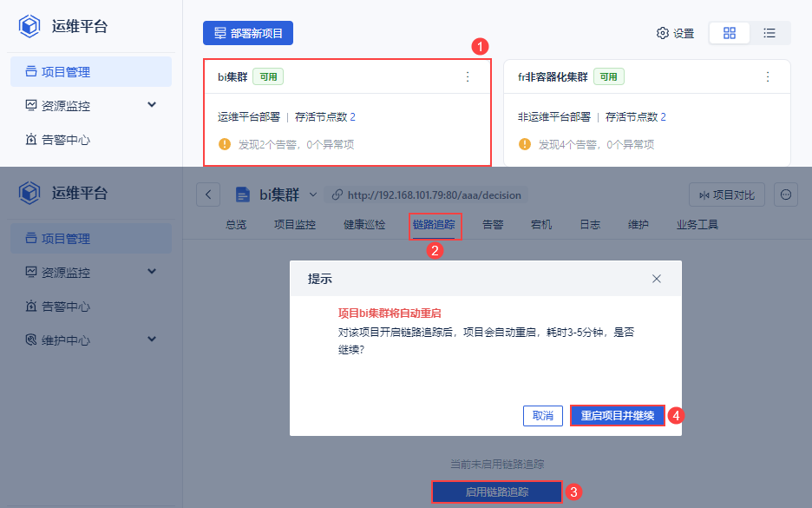This screenshot has height=508, width=812.
Task: Switch to the 总览 tab
Action: [236, 224]
